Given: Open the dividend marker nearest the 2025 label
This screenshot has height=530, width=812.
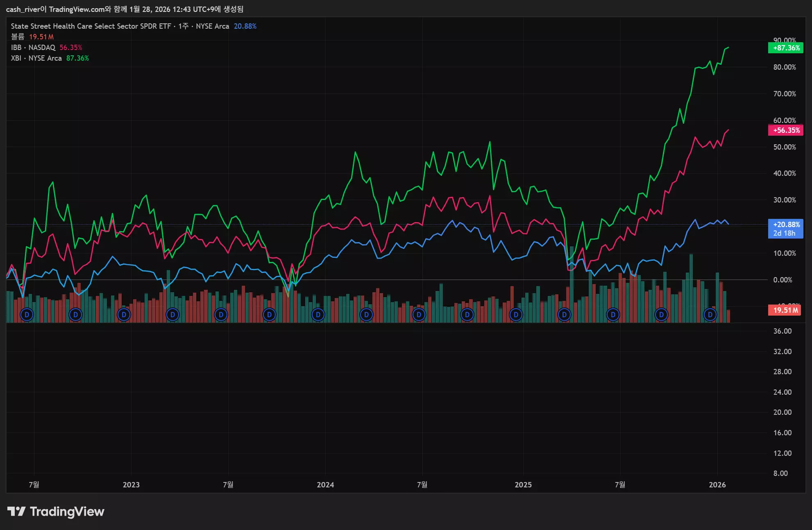Looking at the screenshot, I should tap(516, 315).
